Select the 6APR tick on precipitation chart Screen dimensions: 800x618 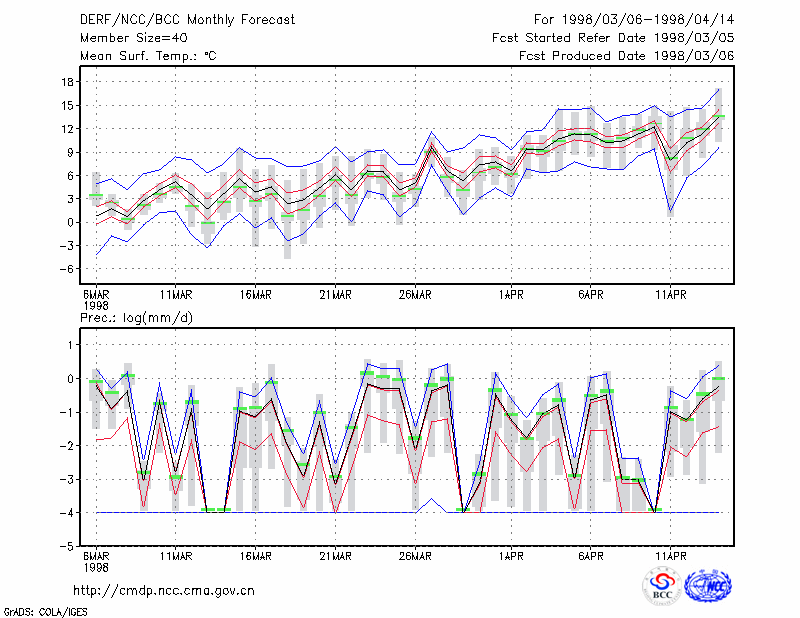coord(590,556)
